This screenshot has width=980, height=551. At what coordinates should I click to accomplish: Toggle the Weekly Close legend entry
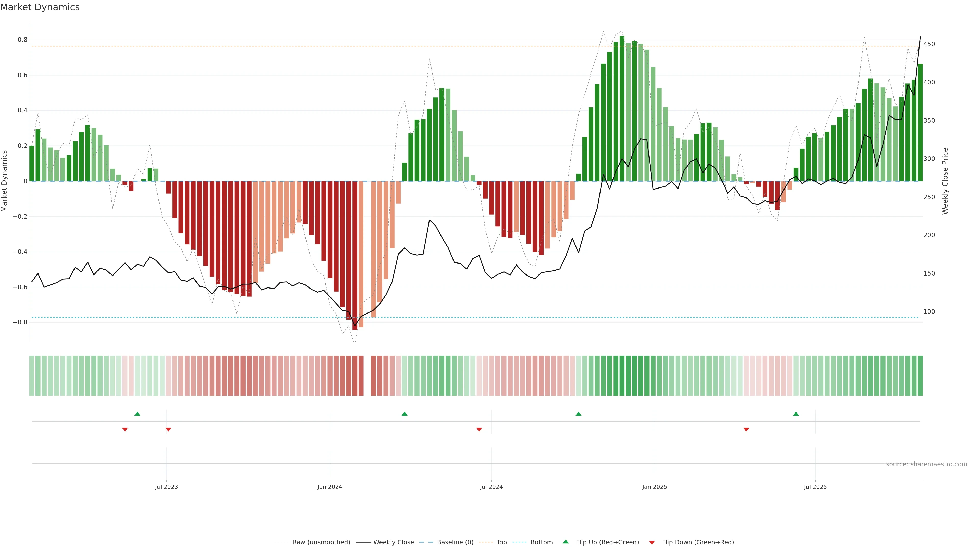(x=393, y=542)
